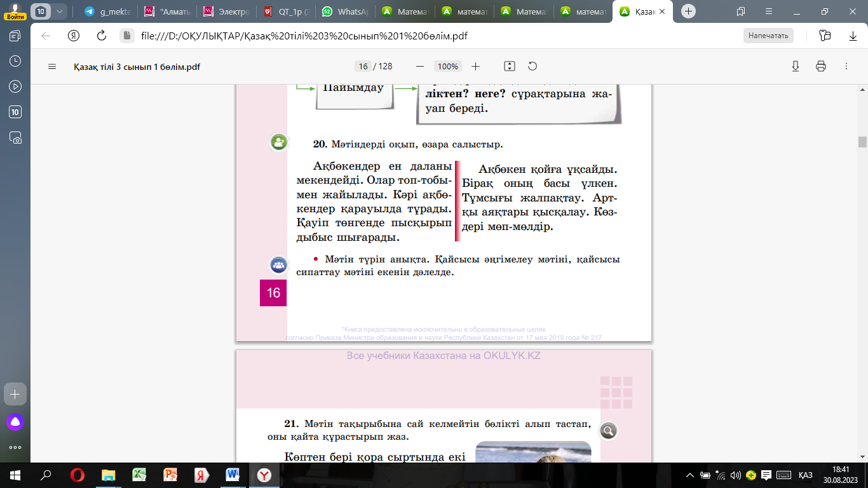
Task: Open Excel from the taskbar
Action: click(139, 475)
